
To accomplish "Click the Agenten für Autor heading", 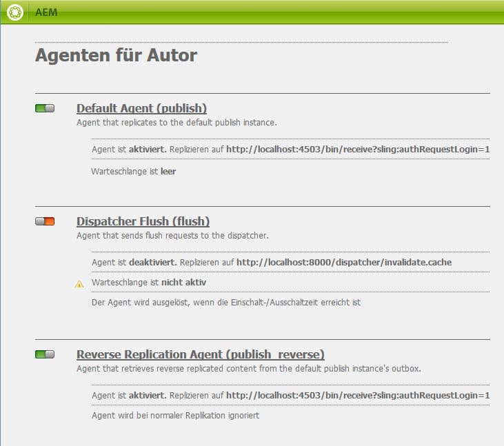I will pos(116,55).
